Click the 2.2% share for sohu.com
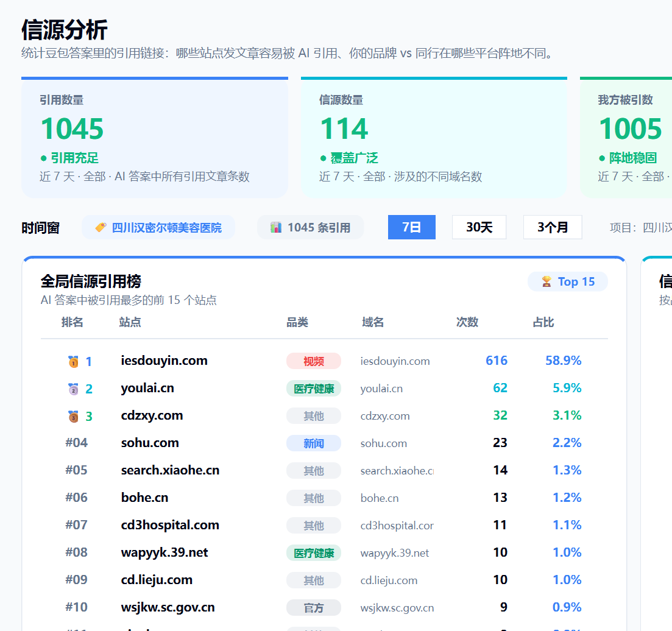 pyautogui.click(x=567, y=443)
